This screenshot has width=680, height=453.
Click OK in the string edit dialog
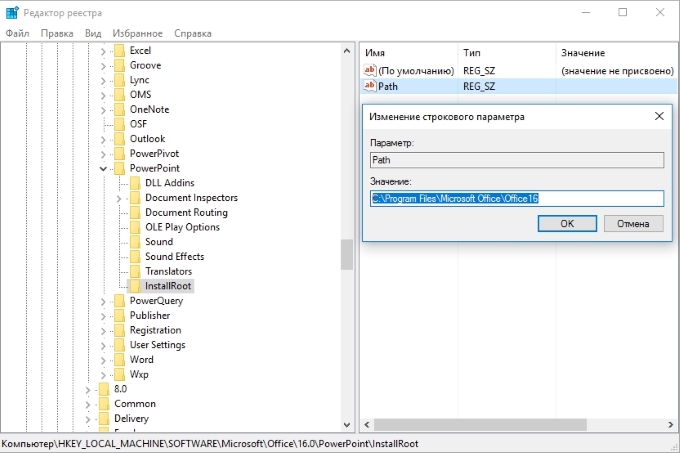567,224
